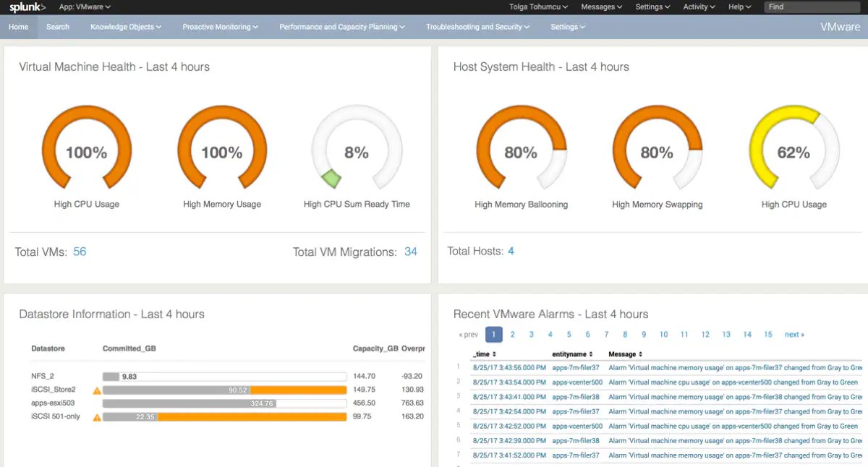Click the High Memory Ballooning 80% gauge
Image resolution: width=868 pixels, height=467 pixels.
(521, 148)
